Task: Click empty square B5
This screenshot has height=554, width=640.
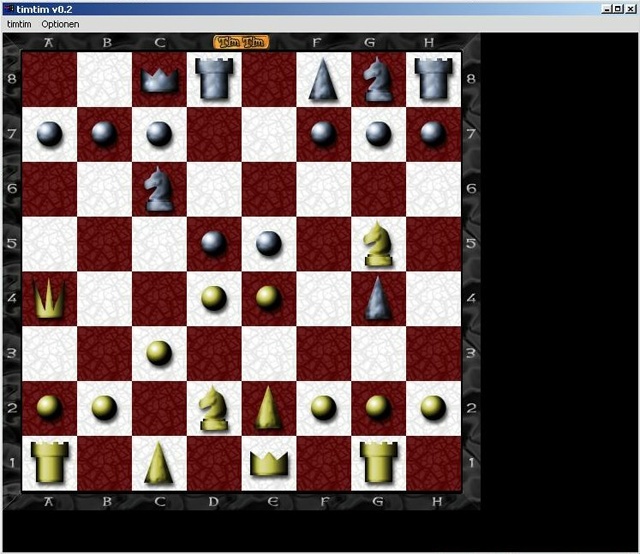Action: (x=104, y=244)
